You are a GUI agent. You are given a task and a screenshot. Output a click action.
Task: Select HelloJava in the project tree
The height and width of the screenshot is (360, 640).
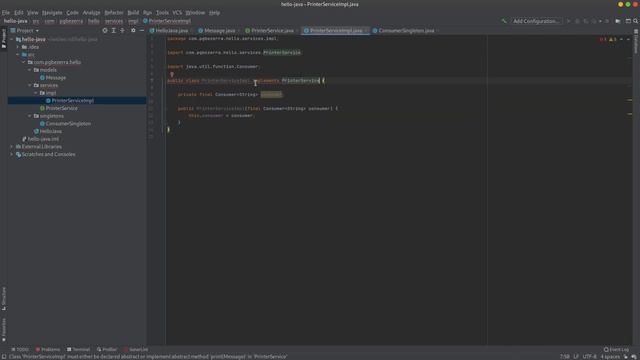pyautogui.click(x=51, y=131)
